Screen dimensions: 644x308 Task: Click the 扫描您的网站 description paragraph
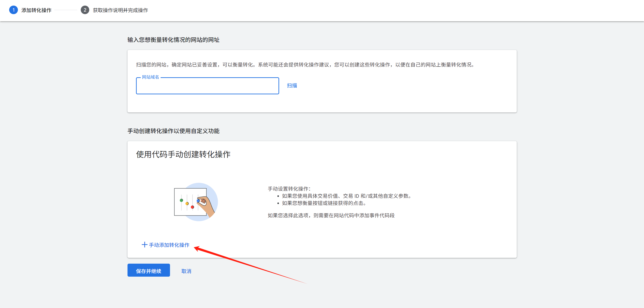(306, 65)
